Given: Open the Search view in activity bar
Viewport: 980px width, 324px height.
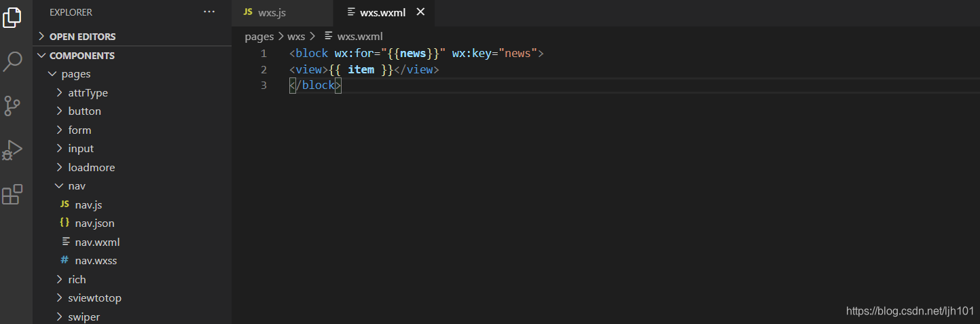Looking at the screenshot, I should [x=13, y=61].
